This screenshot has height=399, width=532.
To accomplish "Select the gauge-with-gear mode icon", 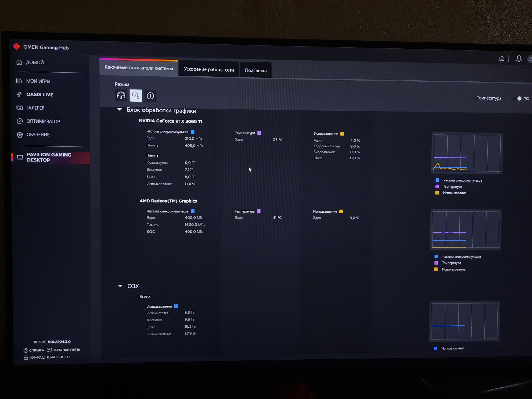I will tap(136, 95).
